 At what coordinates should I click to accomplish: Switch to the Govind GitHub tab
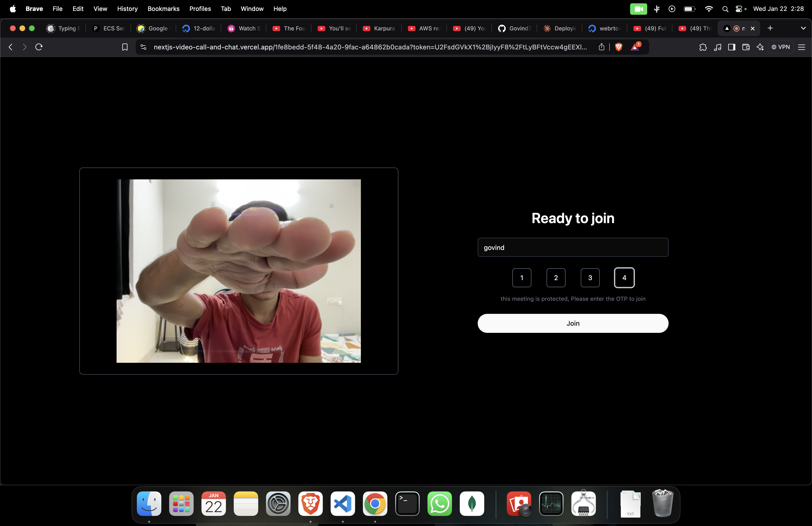515,28
